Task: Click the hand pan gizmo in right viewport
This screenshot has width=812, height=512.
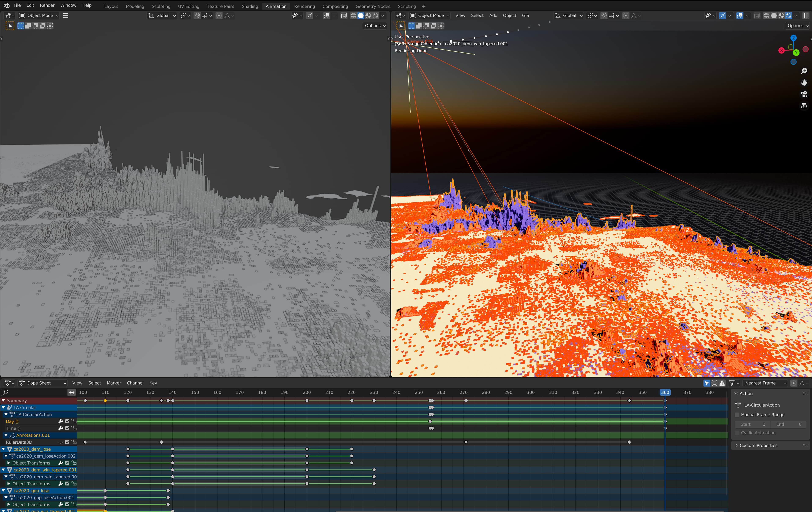Action: (804, 83)
